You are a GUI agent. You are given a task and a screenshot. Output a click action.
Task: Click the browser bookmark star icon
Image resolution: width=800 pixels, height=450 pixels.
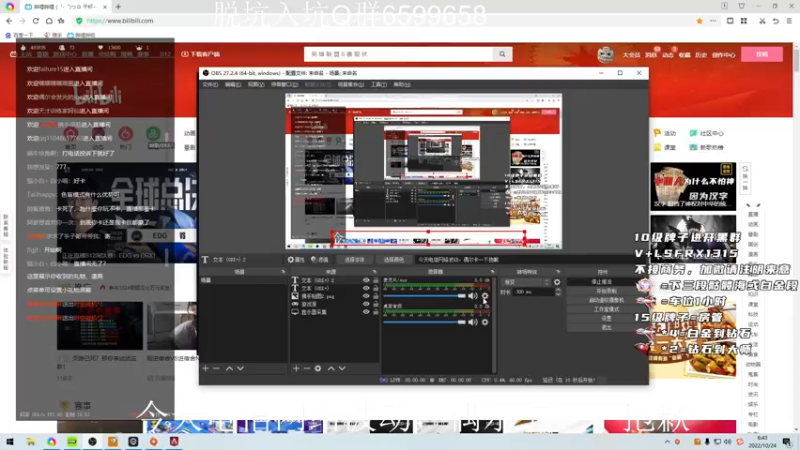pyautogui.click(x=699, y=21)
